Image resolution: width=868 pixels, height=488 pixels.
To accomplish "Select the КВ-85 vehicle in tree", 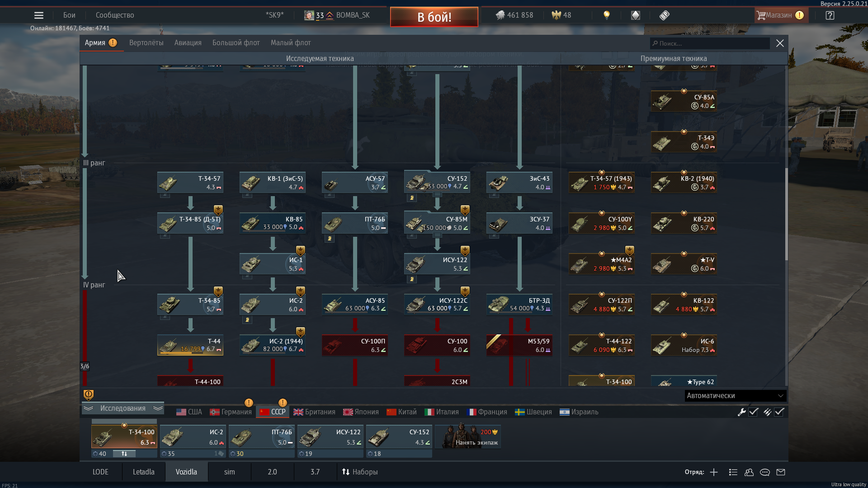I will 273,223.
